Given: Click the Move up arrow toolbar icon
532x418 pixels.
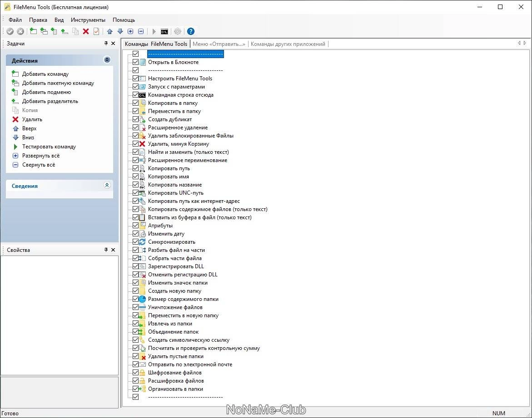Looking at the screenshot, I should pyautogui.click(x=109, y=31).
